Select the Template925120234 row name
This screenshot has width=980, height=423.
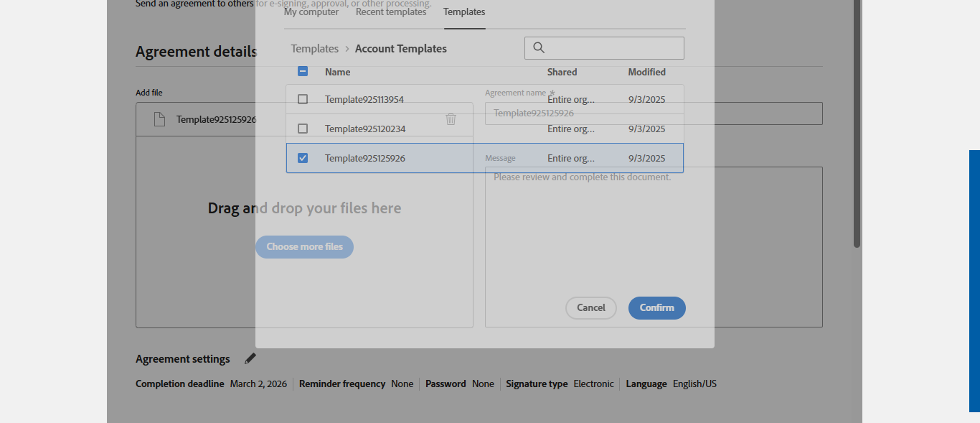(x=365, y=129)
